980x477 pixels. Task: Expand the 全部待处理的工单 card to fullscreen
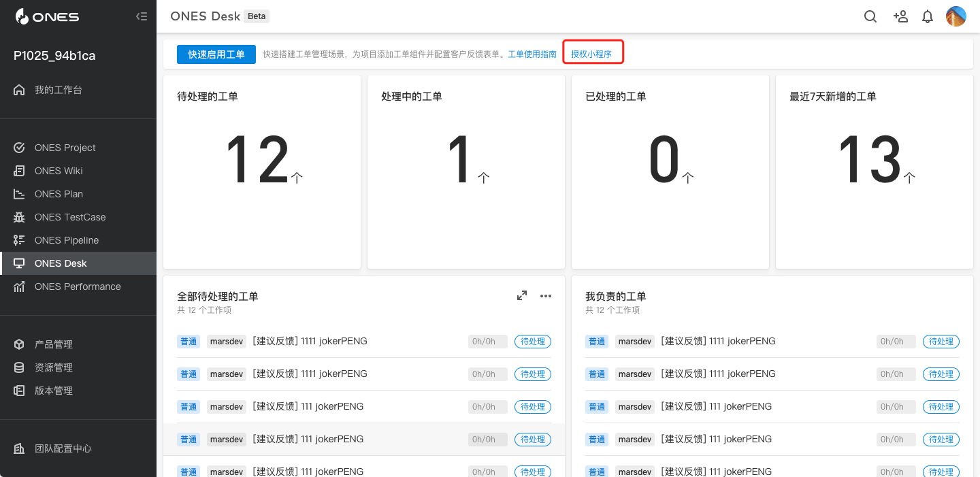pyautogui.click(x=522, y=295)
